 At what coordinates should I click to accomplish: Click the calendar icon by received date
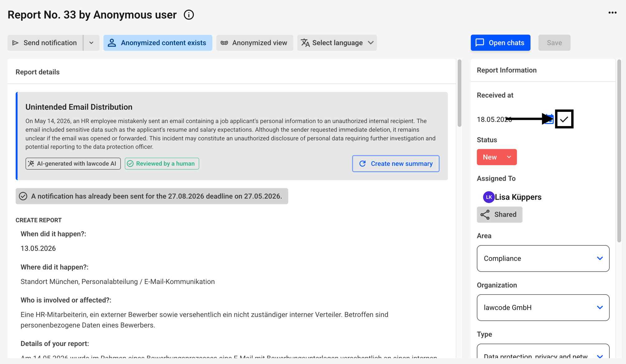[549, 119]
